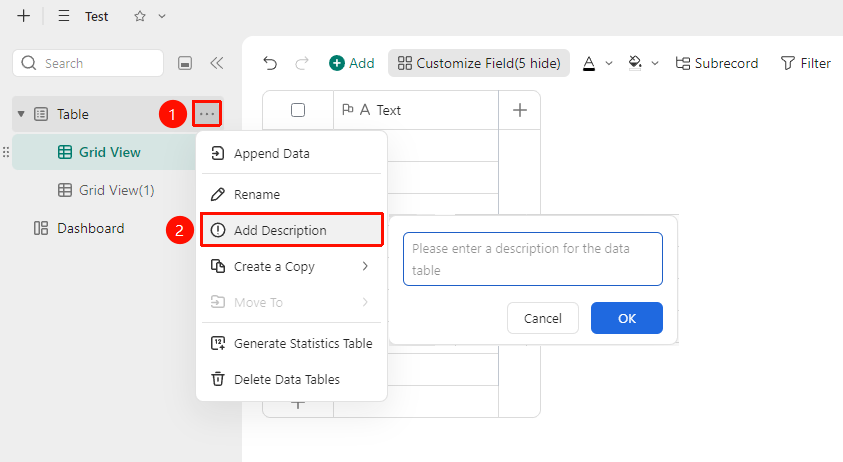
Task: Click the Rename pencil icon
Action: [218, 194]
